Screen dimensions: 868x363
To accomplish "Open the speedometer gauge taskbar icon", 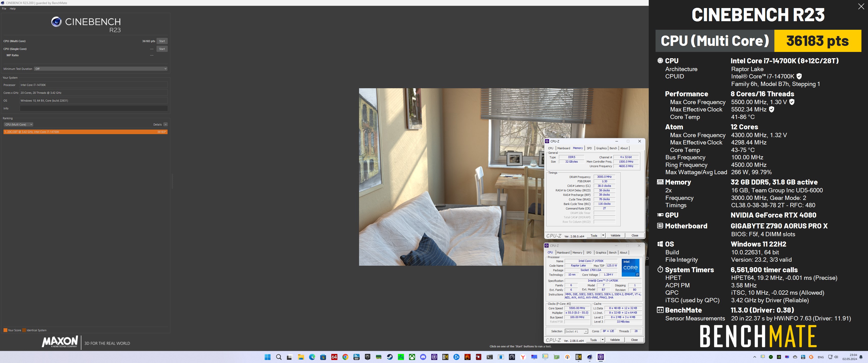I will (512, 357).
